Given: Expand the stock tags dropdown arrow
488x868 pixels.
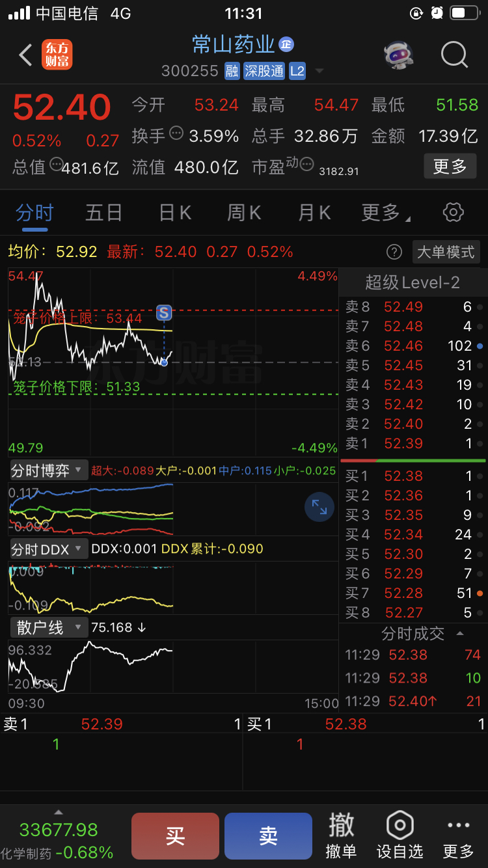Looking at the screenshot, I should [x=319, y=71].
